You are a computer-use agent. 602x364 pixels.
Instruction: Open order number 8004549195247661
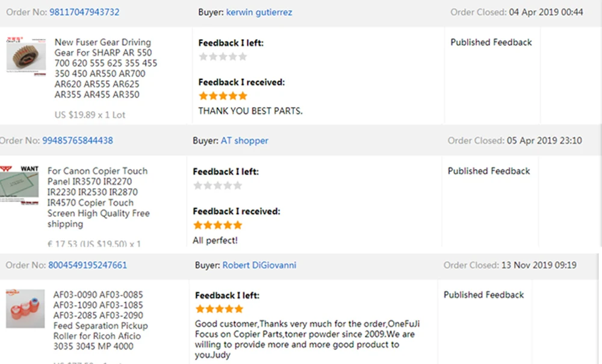(x=87, y=265)
